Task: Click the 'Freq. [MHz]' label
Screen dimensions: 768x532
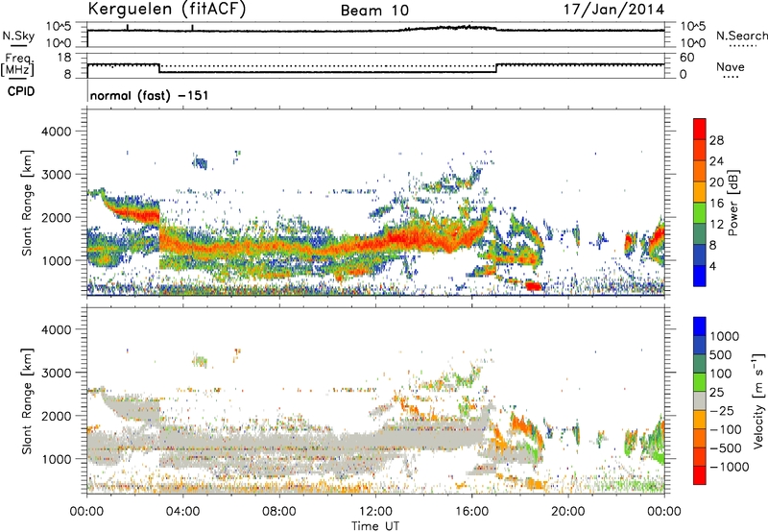Action: [18, 64]
